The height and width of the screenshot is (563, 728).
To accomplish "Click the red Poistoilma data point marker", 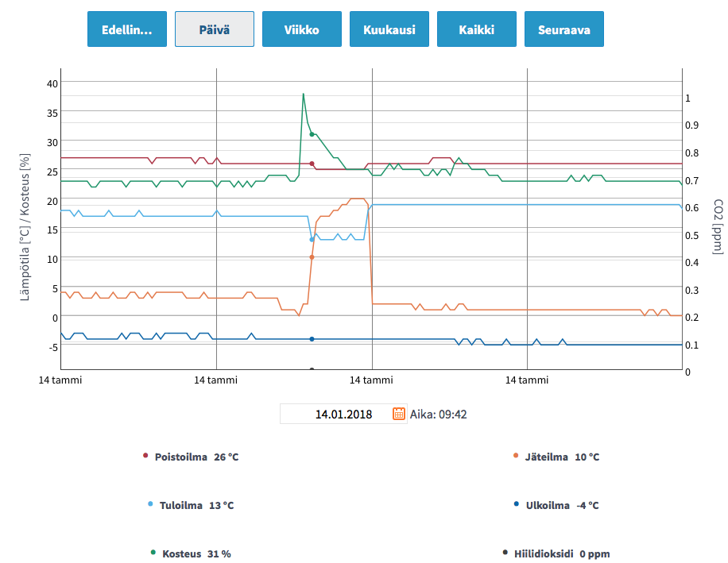I will 312,164.
